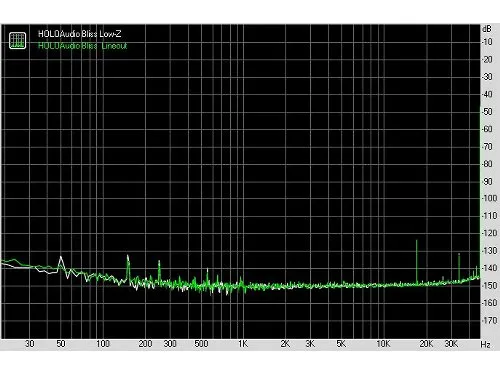Click the 30 Hz axis label
This screenshot has height=375, width=500.
coord(30,344)
